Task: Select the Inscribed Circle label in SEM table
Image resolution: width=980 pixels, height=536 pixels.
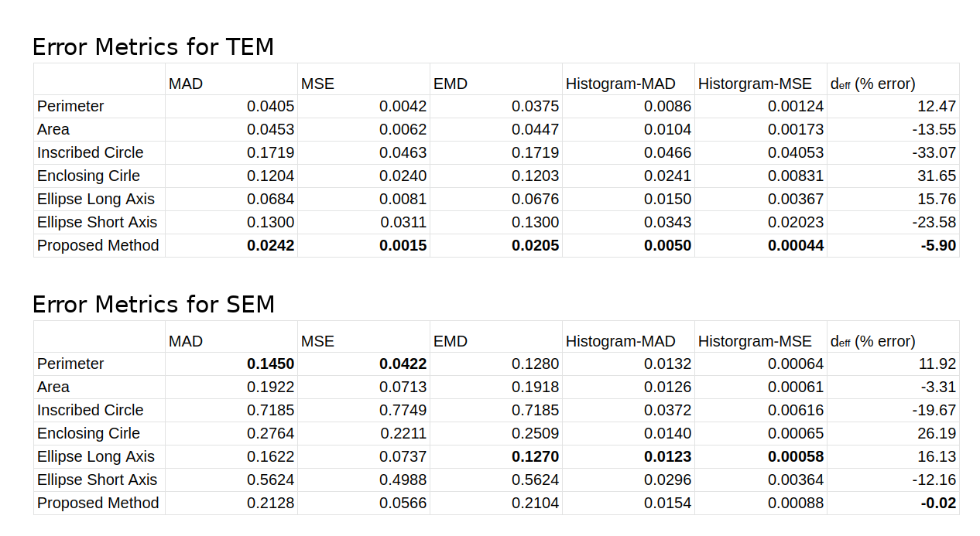Action: pyautogui.click(x=90, y=410)
